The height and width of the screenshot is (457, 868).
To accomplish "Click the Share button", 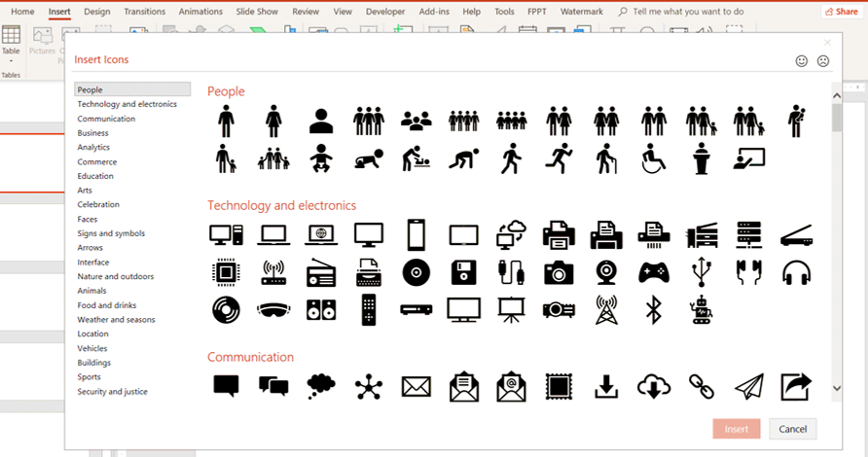I will click(841, 12).
